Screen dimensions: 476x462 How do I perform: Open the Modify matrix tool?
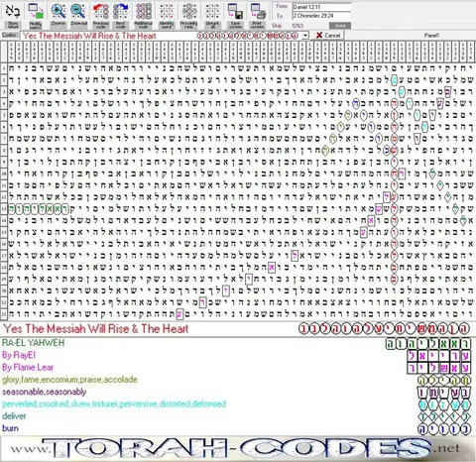(x=36, y=16)
